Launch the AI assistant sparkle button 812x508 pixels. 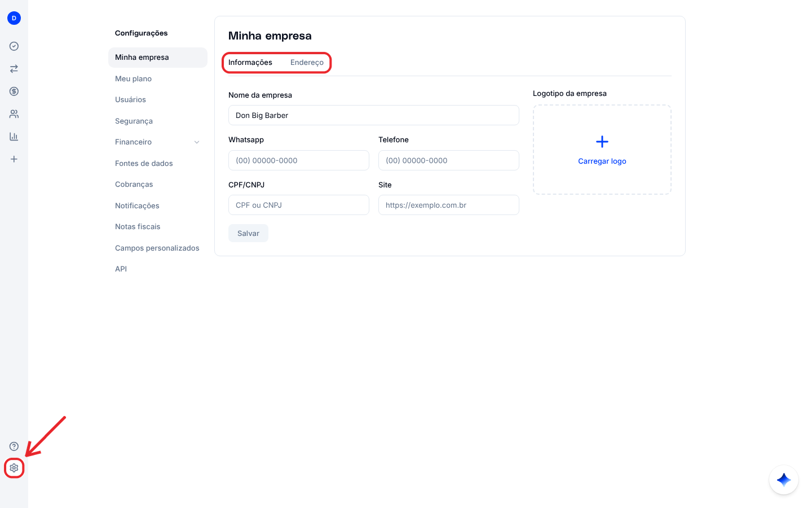pyautogui.click(x=784, y=480)
